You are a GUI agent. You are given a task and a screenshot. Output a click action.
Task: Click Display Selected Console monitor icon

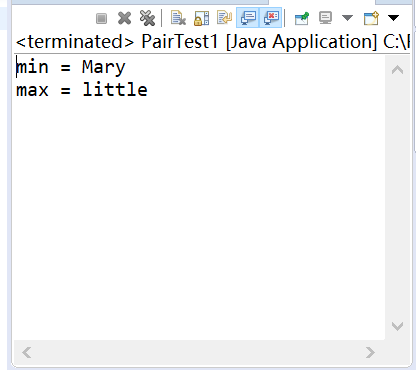coord(325,18)
